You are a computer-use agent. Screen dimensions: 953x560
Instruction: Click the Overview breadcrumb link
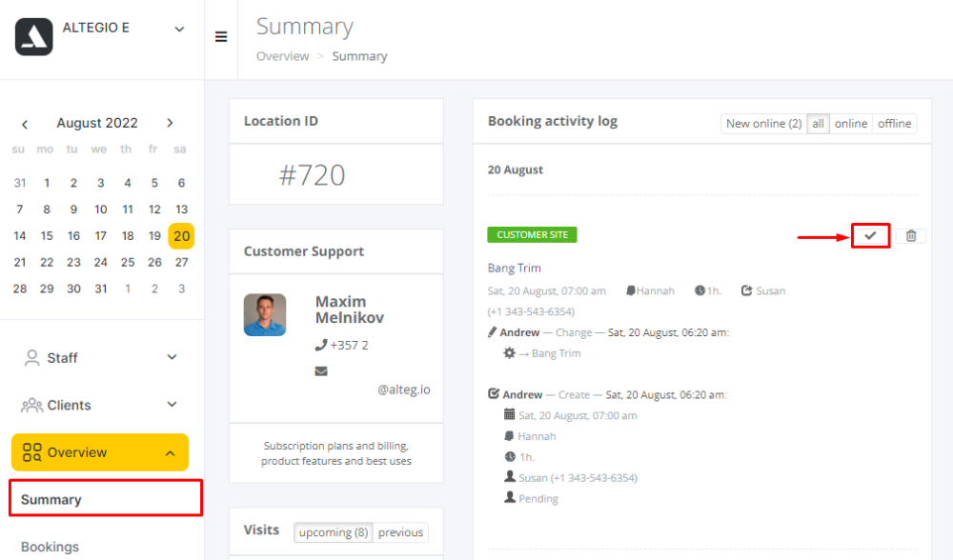click(x=282, y=56)
